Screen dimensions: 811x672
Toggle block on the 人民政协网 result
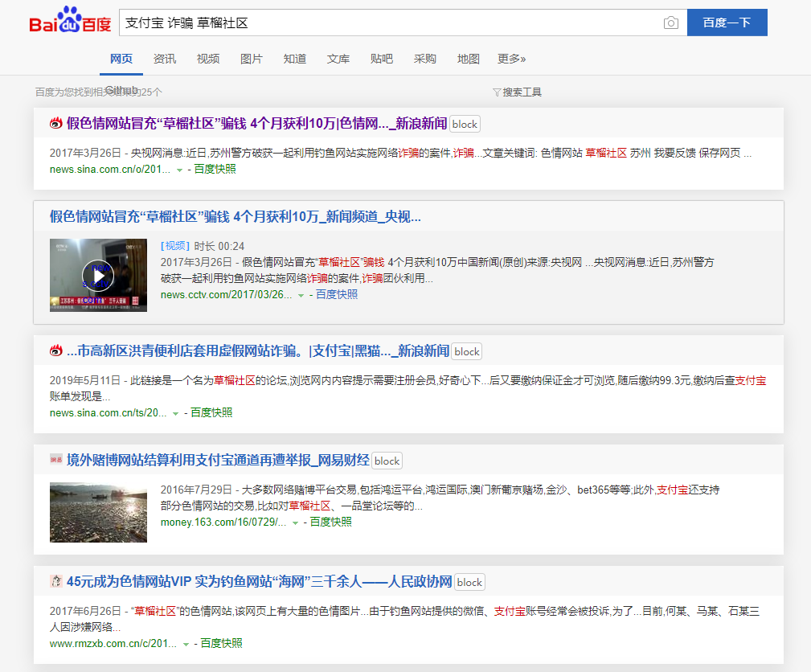(469, 581)
